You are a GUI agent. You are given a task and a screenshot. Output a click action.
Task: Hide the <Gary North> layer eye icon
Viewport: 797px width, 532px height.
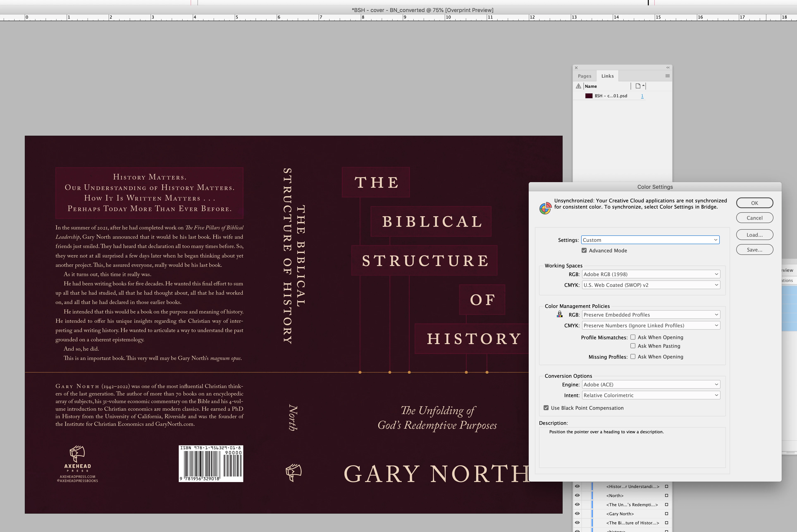tap(577, 514)
